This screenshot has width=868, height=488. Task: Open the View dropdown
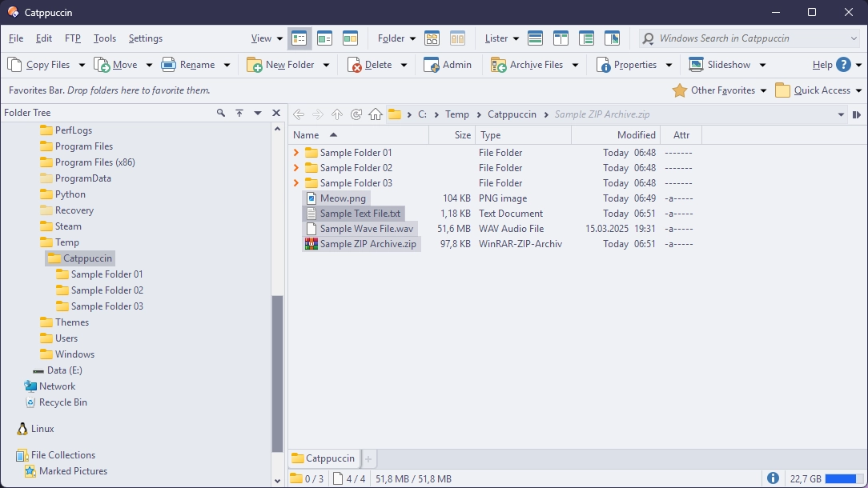(267, 38)
